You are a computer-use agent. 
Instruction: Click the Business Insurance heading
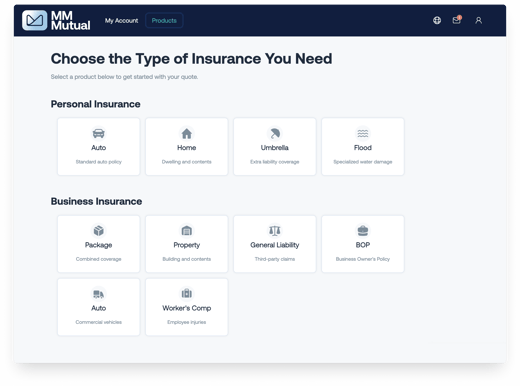pos(96,201)
